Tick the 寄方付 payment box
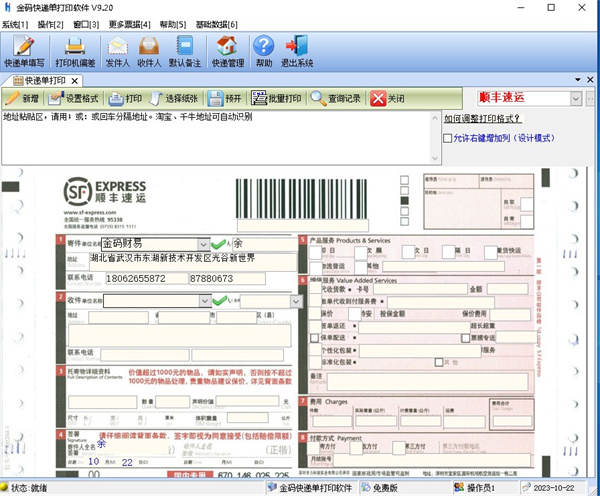Screen dimensions: 600x496 click(x=314, y=448)
